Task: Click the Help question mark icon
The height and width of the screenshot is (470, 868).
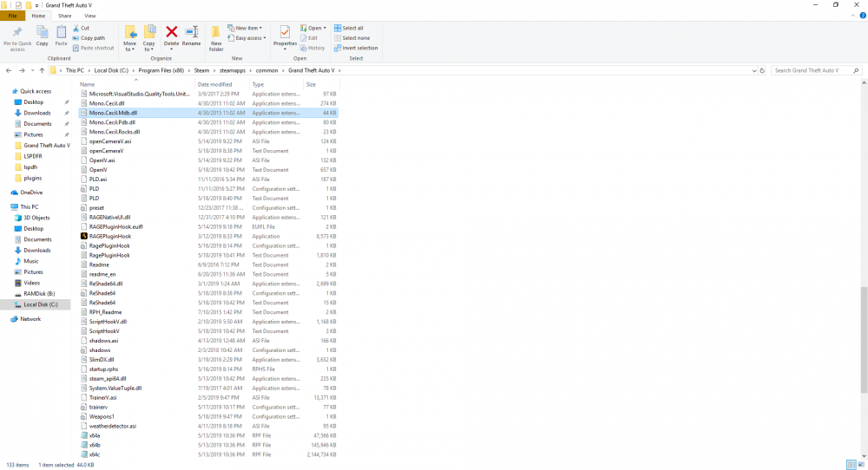Action: click(863, 16)
